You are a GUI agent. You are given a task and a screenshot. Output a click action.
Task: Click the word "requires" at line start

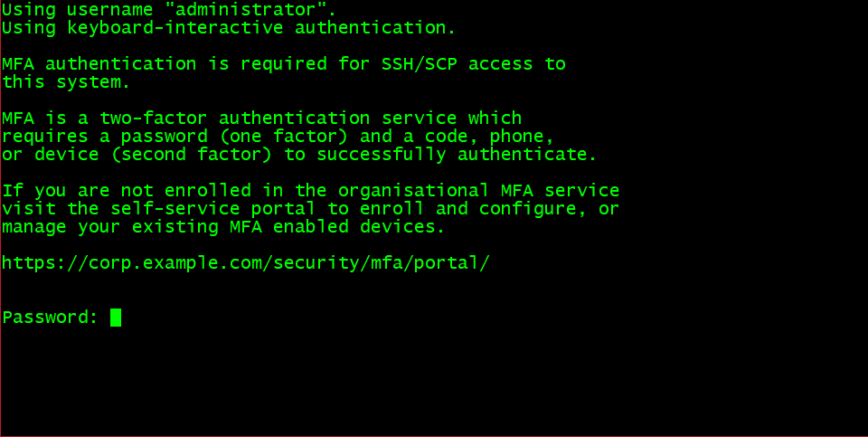pos(44,137)
